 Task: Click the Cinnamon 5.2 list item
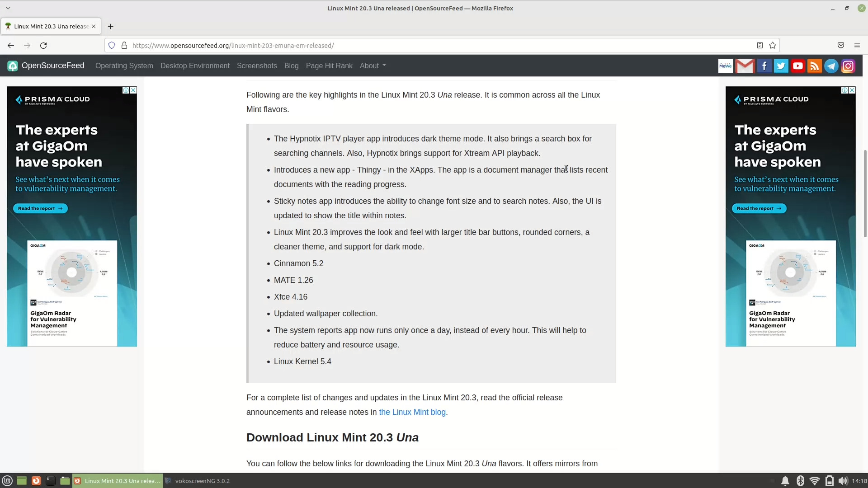pos(298,263)
